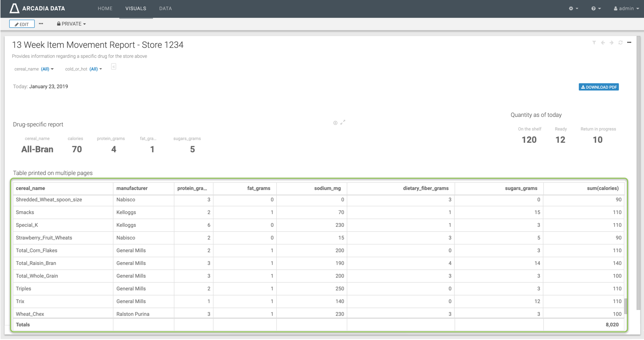This screenshot has width=644, height=340.
Task: Click the Arcadia Data logo
Action: tap(37, 9)
